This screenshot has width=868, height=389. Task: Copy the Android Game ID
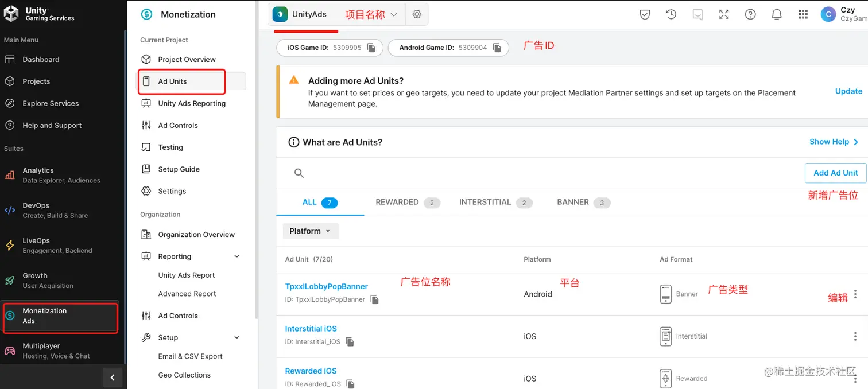tap(497, 48)
